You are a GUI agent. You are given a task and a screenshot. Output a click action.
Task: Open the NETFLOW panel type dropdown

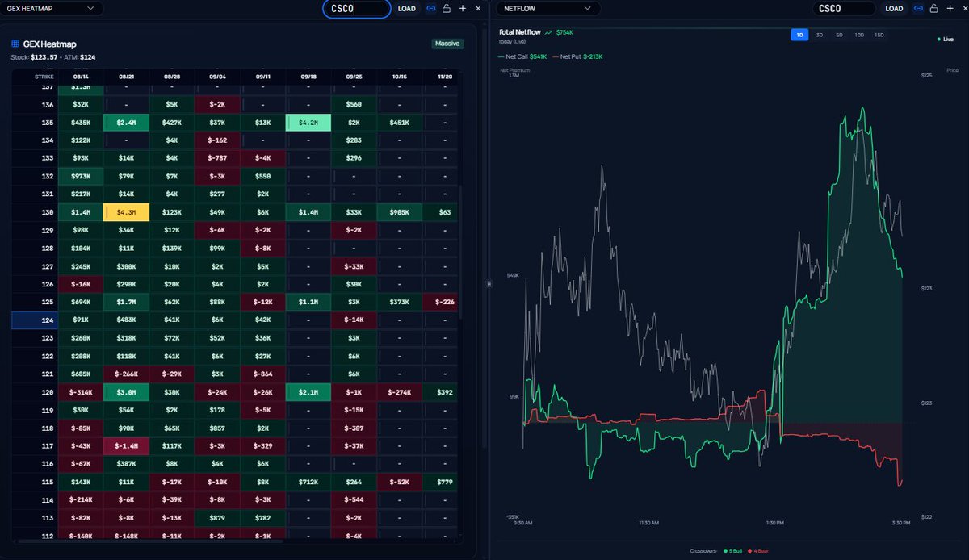(x=548, y=8)
